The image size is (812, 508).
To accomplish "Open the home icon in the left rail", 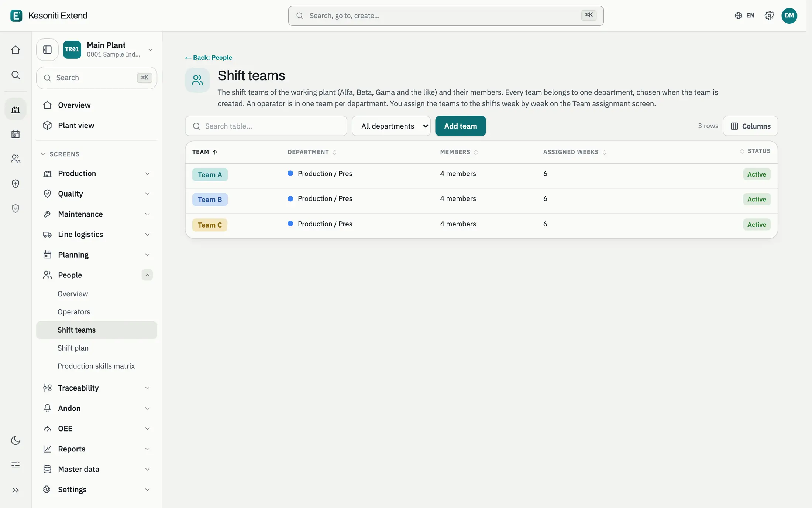I will click(16, 50).
